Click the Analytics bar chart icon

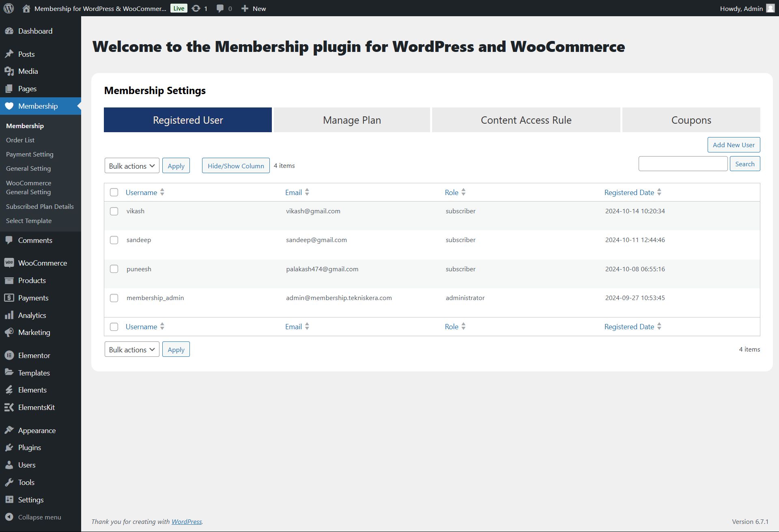click(x=9, y=315)
